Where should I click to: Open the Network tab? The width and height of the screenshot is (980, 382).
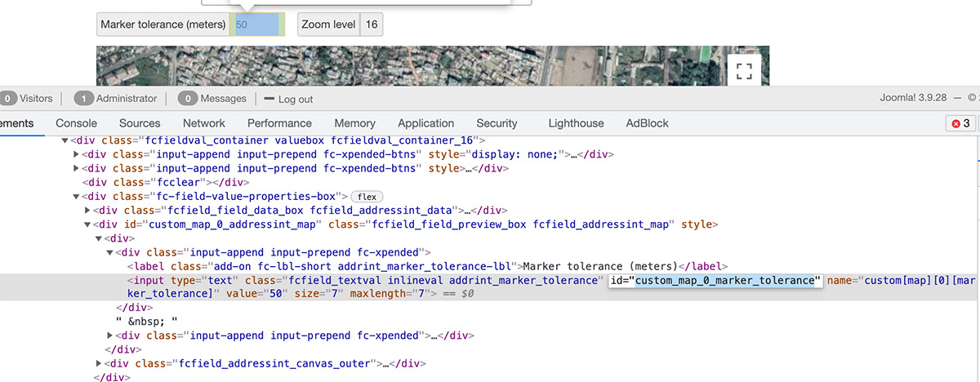(x=204, y=123)
